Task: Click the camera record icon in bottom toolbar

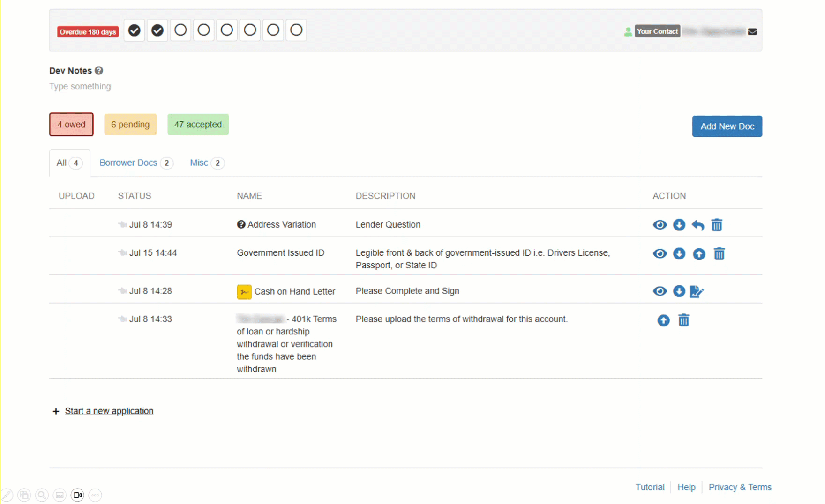Action: tap(77, 495)
